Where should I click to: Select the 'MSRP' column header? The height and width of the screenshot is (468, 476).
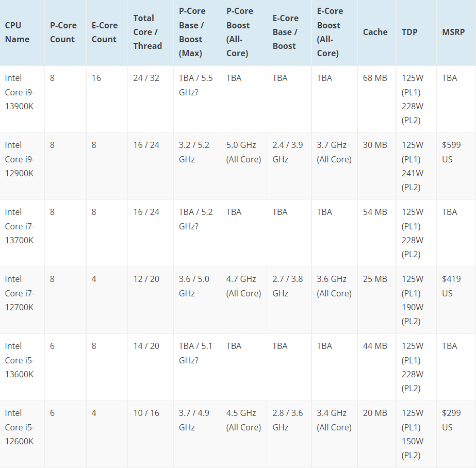453,32
